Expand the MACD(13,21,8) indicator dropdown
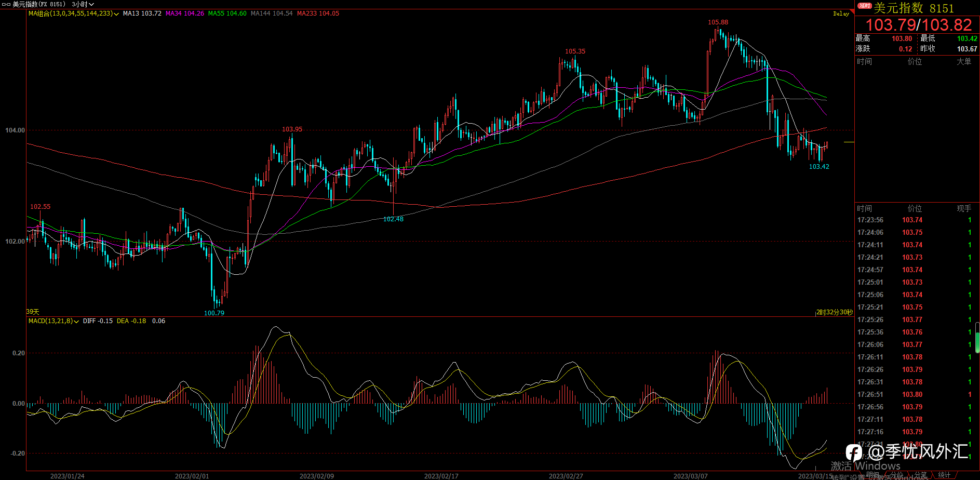 click(76, 322)
